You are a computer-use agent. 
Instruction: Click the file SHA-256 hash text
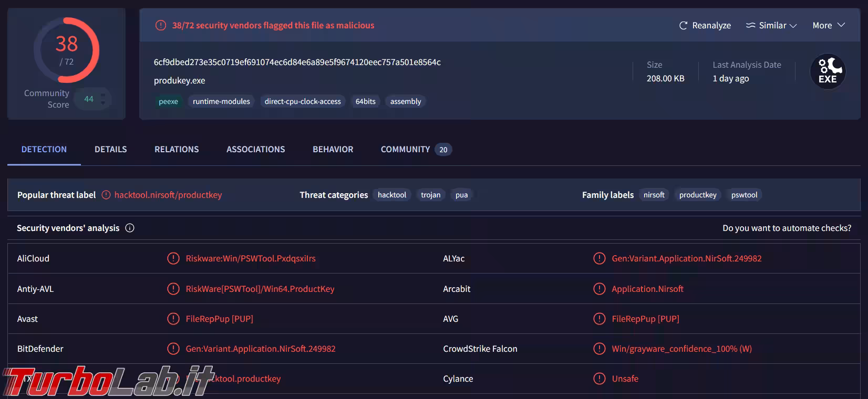[297, 62]
